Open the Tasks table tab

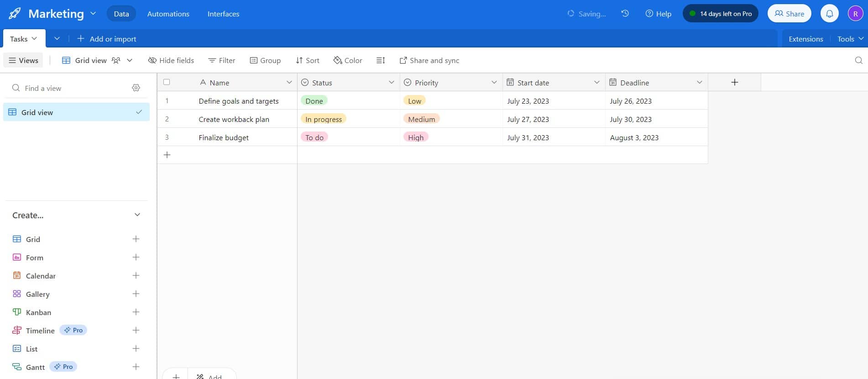23,39
